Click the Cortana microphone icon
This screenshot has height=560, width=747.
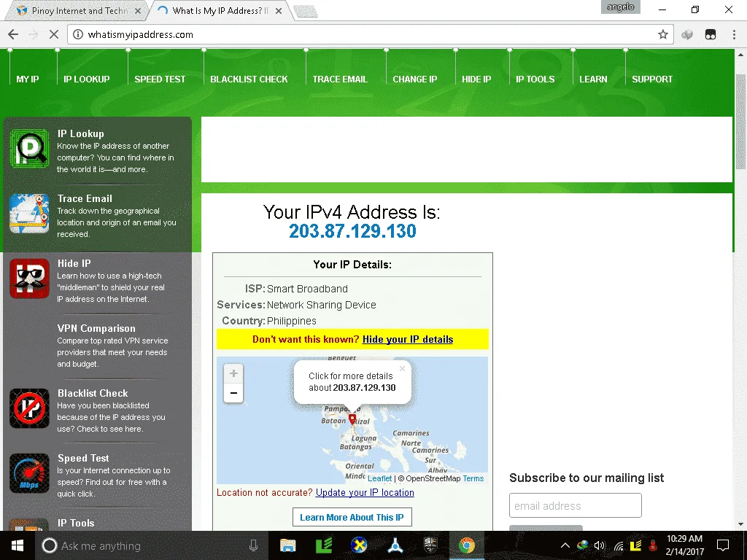[x=253, y=545]
